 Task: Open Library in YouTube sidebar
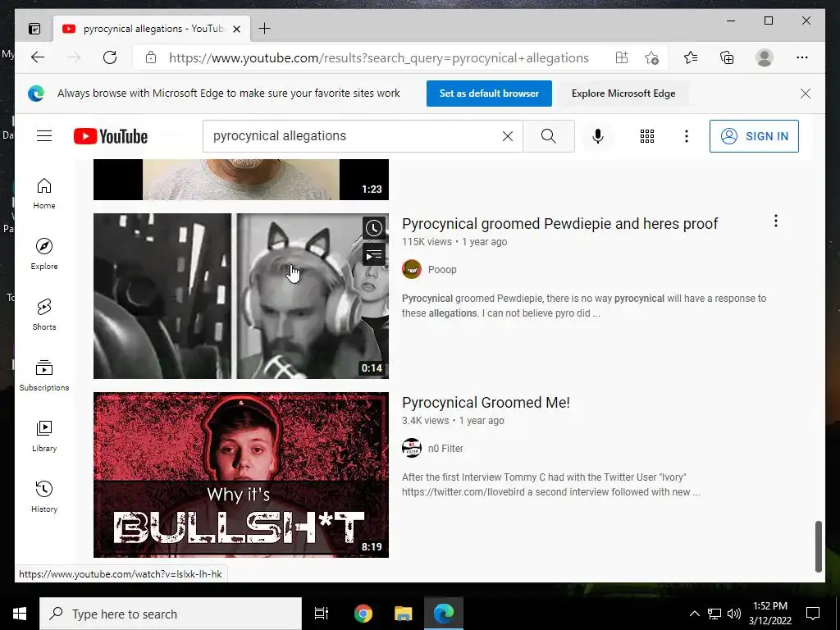coord(44,436)
